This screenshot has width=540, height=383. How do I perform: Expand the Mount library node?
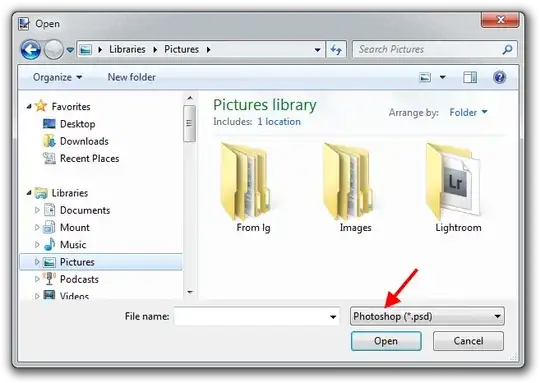tap(37, 227)
